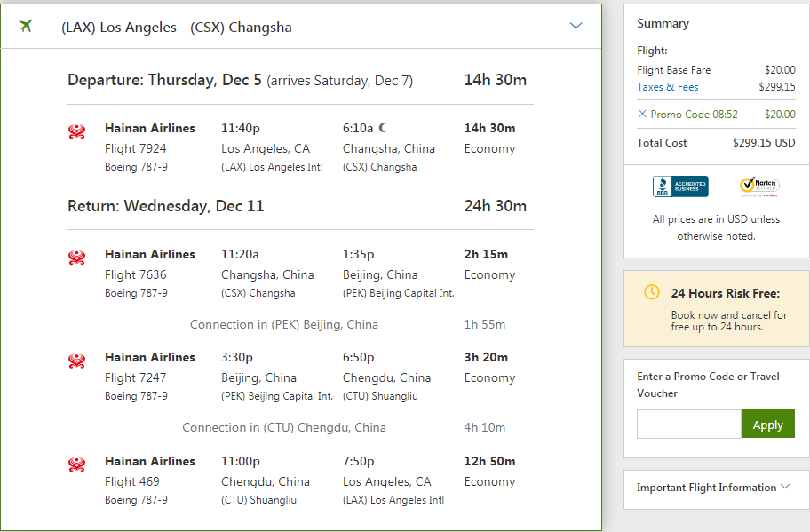The height and width of the screenshot is (532, 810).
Task: Click the clock icon in 24 Hours Risk Free
Action: click(651, 292)
